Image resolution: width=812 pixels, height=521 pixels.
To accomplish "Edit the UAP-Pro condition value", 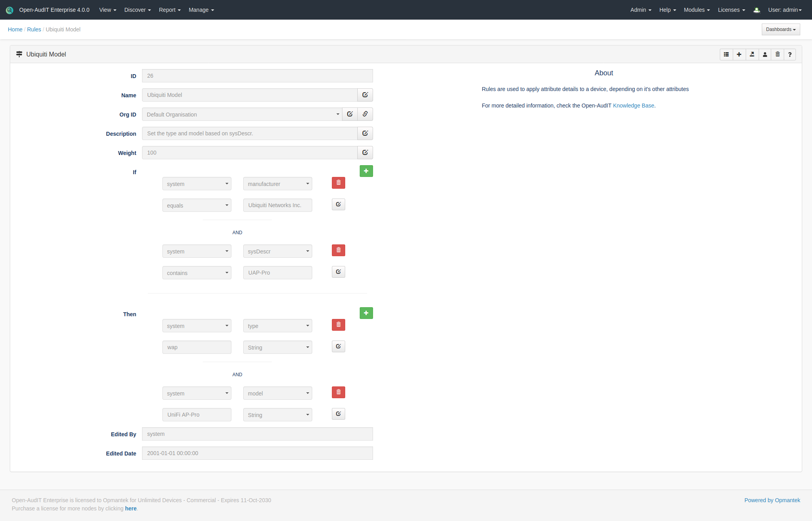I will click(x=338, y=272).
